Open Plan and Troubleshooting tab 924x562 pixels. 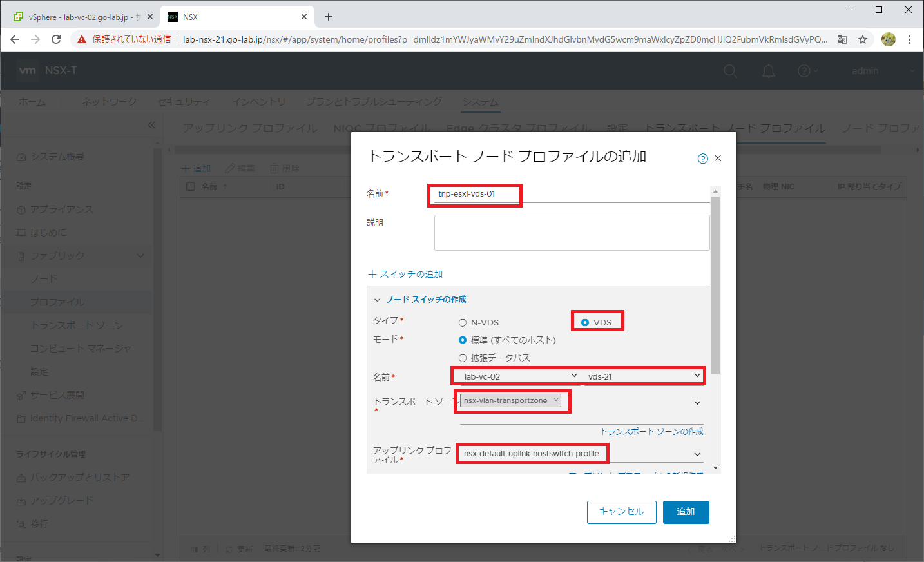pyautogui.click(x=374, y=102)
